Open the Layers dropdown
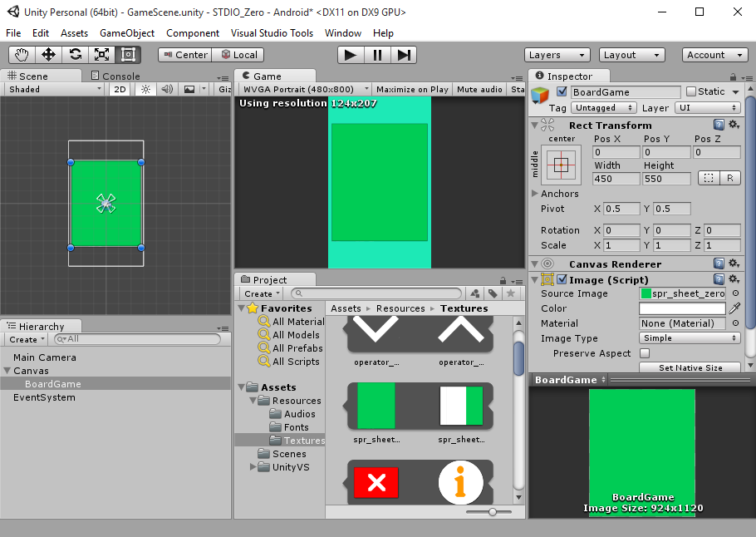 tap(557, 55)
